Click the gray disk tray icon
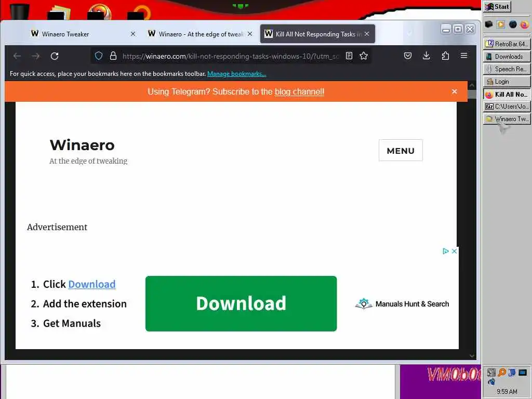This screenshot has width=532, height=399. click(x=491, y=373)
